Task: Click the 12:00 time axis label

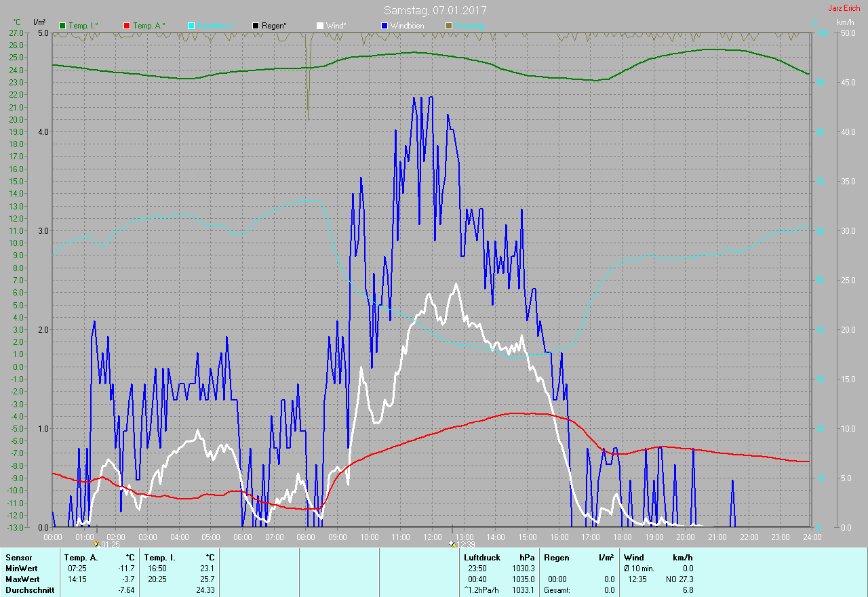Action: (x=432, y=537)
